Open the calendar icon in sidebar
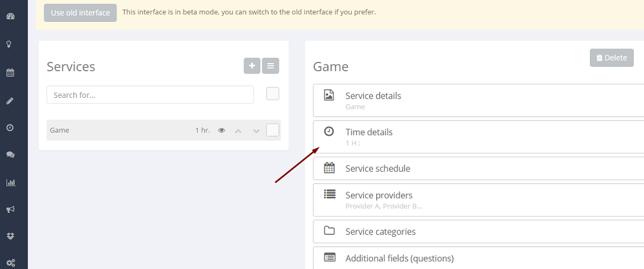Image resolution: width=644 pixels, height=269 pixels. click(x=10, y=73)
